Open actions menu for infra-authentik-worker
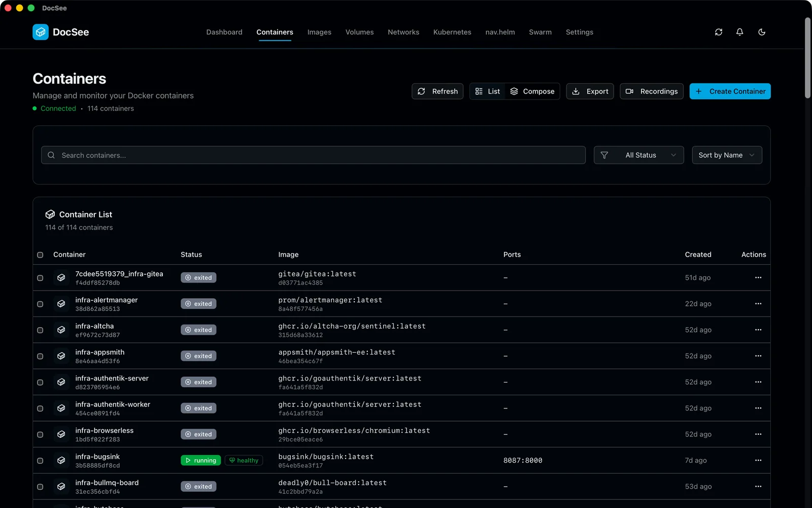The height and width of the screenshot is (508, 812). [x=758, y=408]
